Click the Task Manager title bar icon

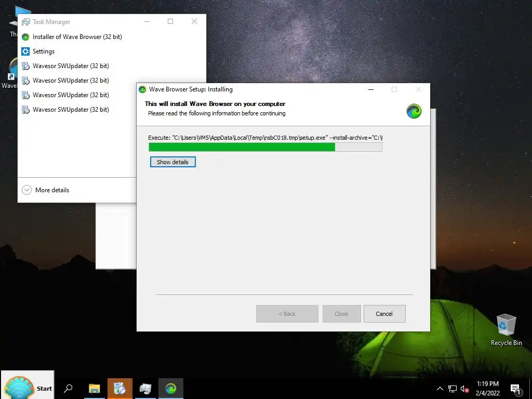26,22
